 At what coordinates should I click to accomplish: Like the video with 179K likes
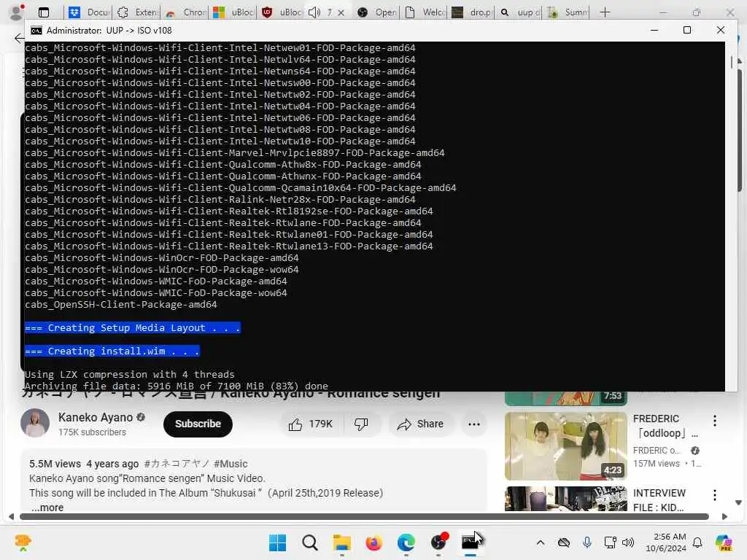click(311, 424)
